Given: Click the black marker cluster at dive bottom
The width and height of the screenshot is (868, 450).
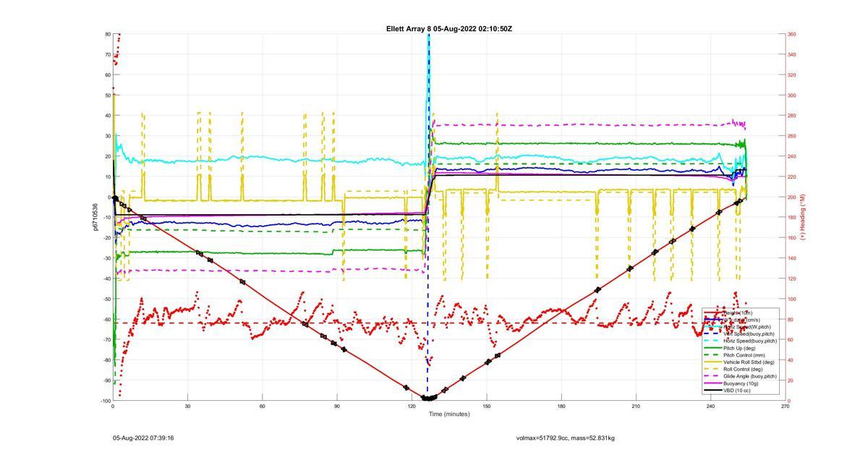Looking at the screenshot, I should click(429, 398).
